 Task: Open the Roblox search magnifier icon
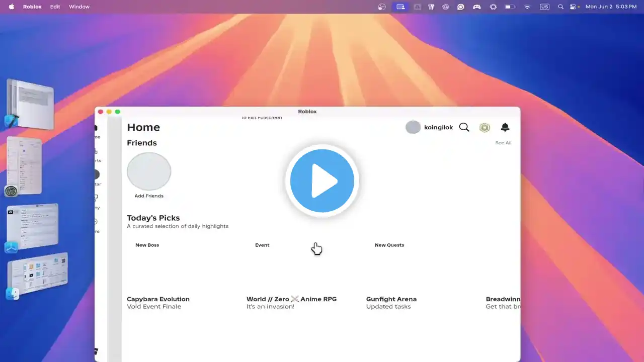pyautogui.click(x=464, y=127)
